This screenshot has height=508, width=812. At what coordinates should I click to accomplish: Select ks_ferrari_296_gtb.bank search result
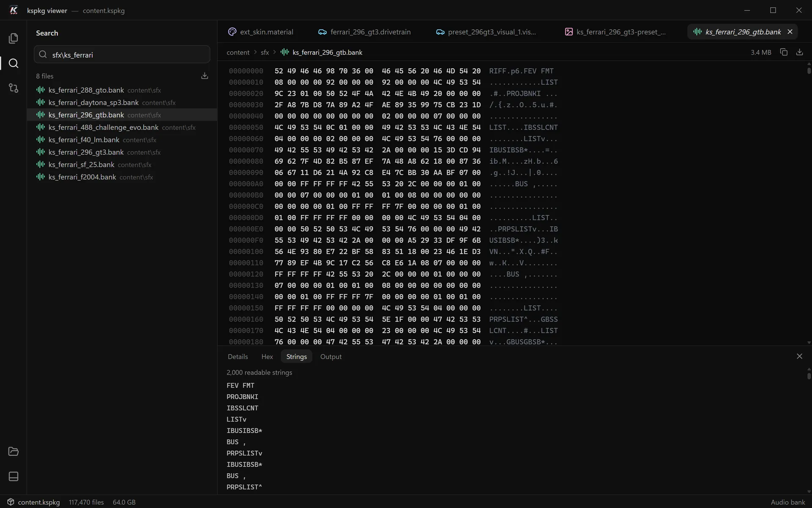[x=122, y=115]
